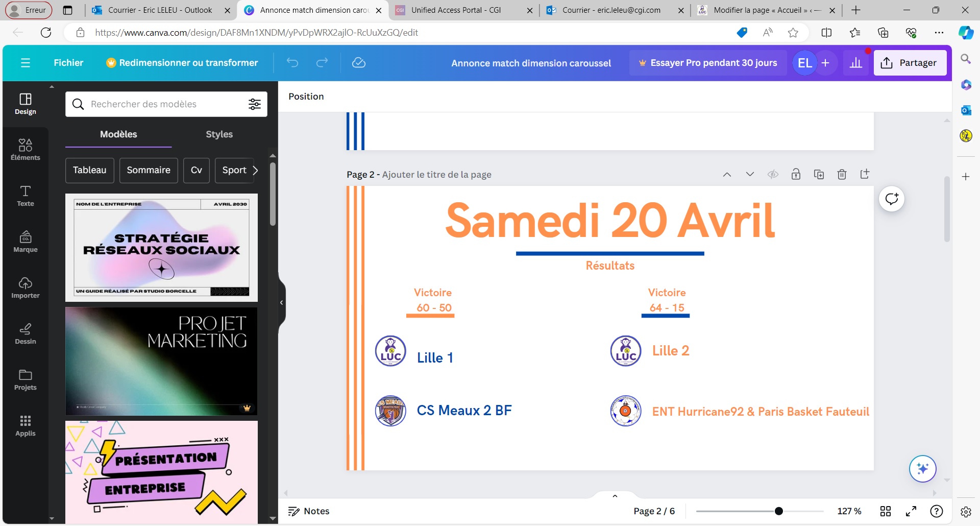
Task: Select the ENT Hurricane92 & Paris Basket Fauteuil text
Action: tap(761, 412)
